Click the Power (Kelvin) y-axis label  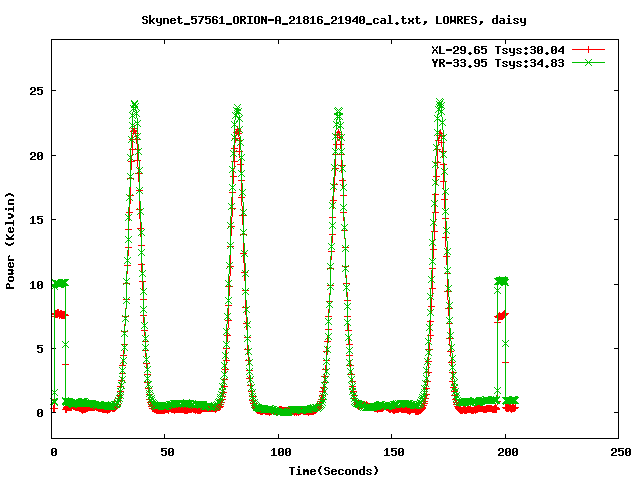click(x=10, y=241)
